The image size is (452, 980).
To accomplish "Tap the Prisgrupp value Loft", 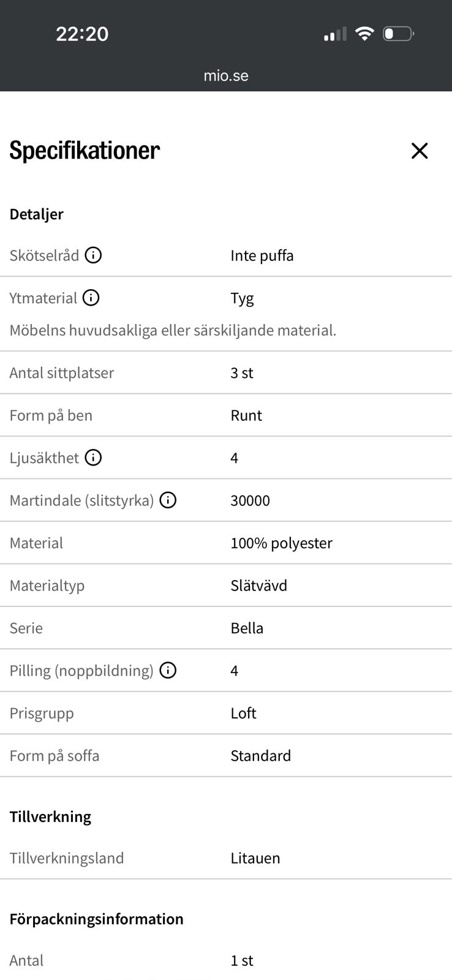I will click(x=243, y=714).
